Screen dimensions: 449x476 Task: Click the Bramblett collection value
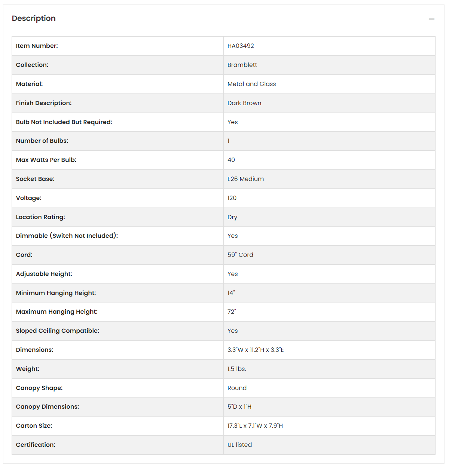(242, 65)
